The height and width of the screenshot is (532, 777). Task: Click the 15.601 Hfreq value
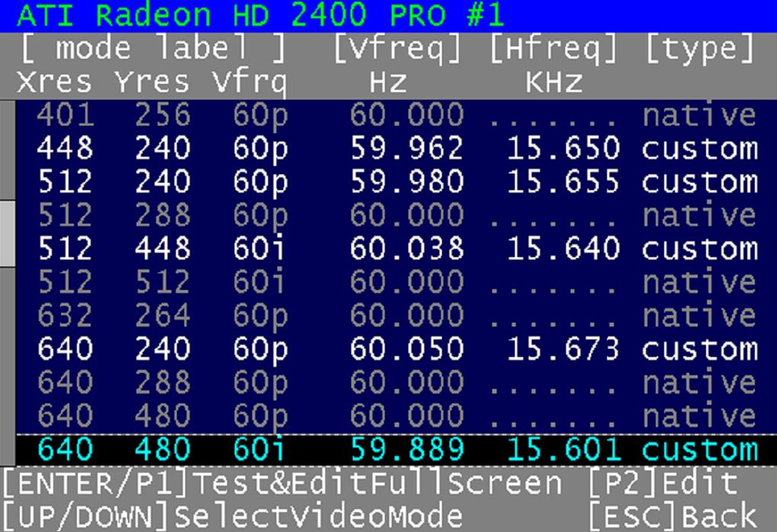[x=564, y=449]
